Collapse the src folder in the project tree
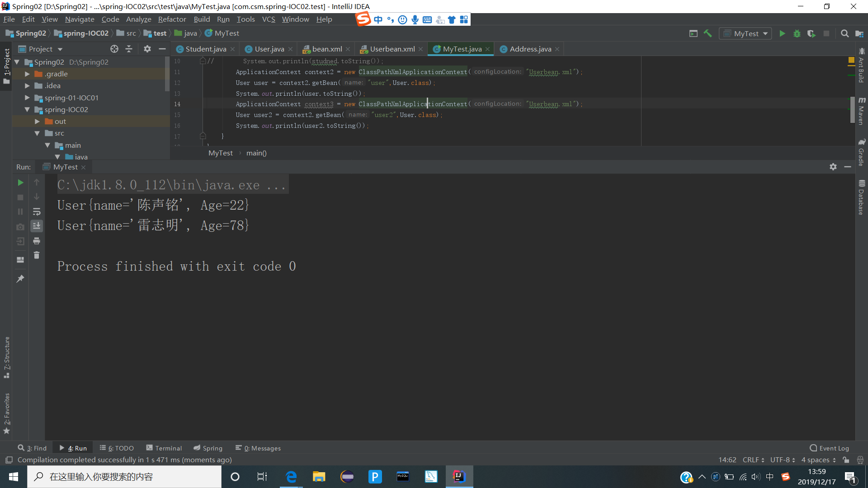868x488 pixels. click(x=37, y=133)
